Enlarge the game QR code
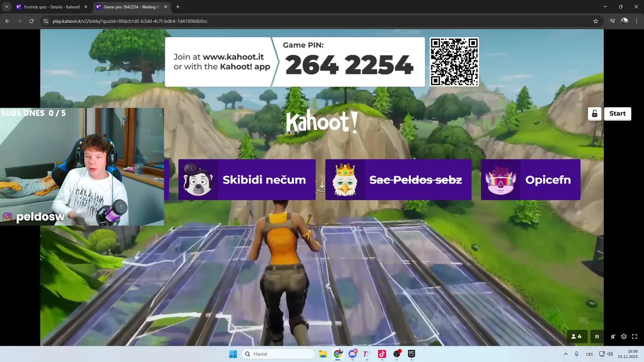 coord(454,62)
